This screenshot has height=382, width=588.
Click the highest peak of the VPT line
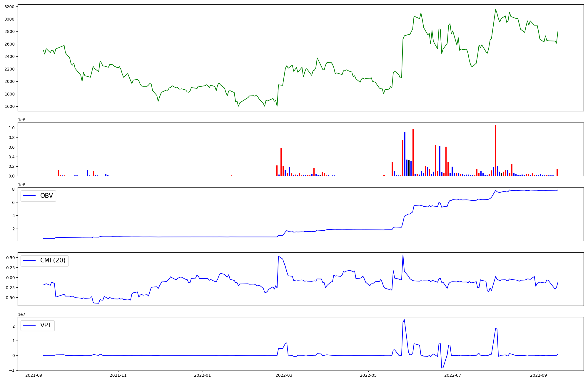click(404, 320)
